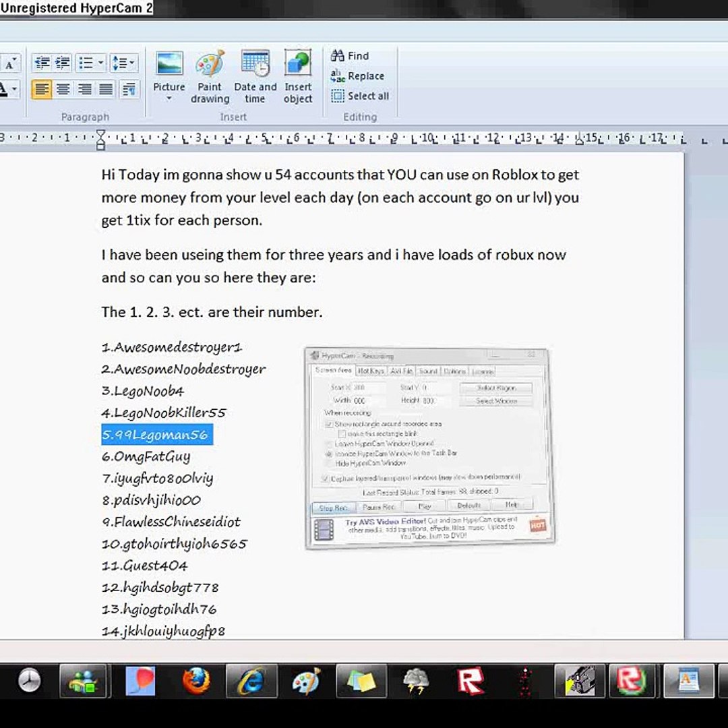Click the line "6.OmgFatGuy"

(146, 456)
